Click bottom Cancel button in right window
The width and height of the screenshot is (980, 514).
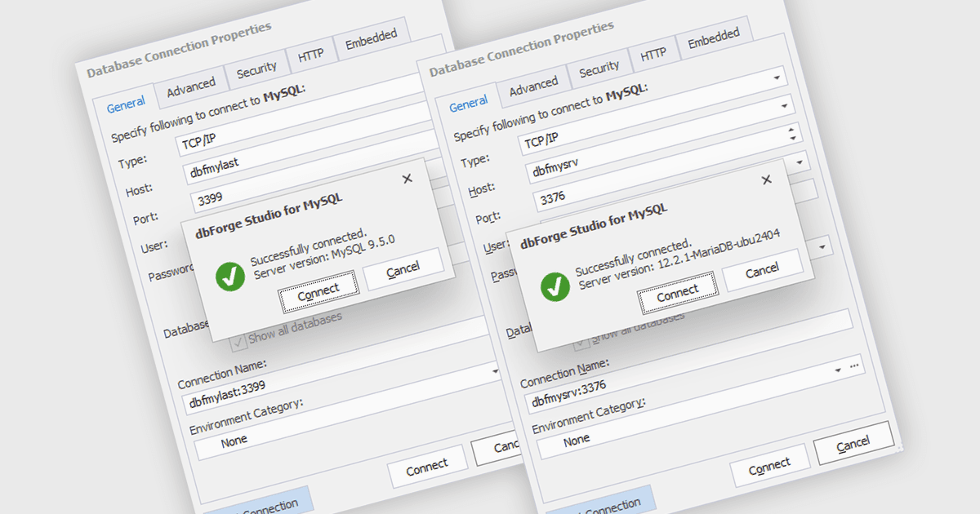[x=853, y=443]
